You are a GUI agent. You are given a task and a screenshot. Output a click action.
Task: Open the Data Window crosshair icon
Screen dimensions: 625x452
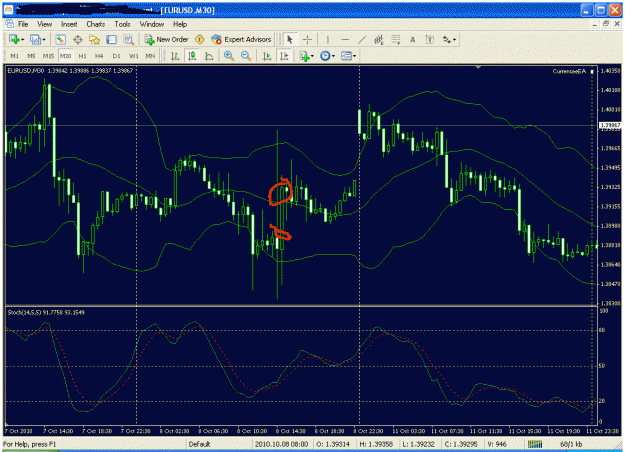pos(78,39)
